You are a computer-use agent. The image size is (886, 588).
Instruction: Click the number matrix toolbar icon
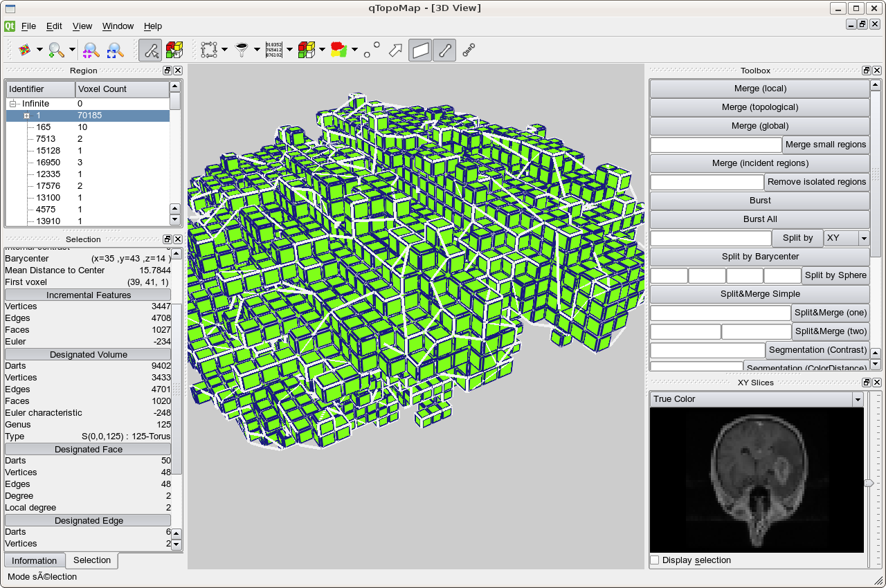(274, 50)
